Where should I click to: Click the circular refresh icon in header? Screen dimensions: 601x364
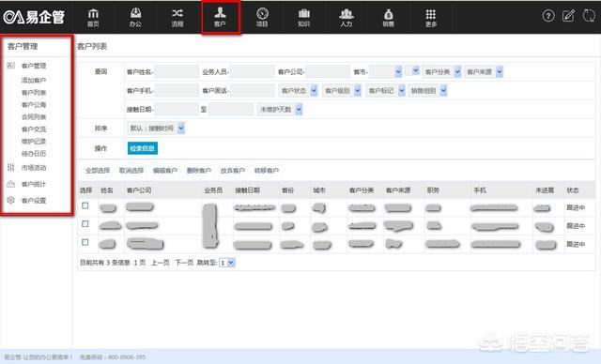click(589, 15)
